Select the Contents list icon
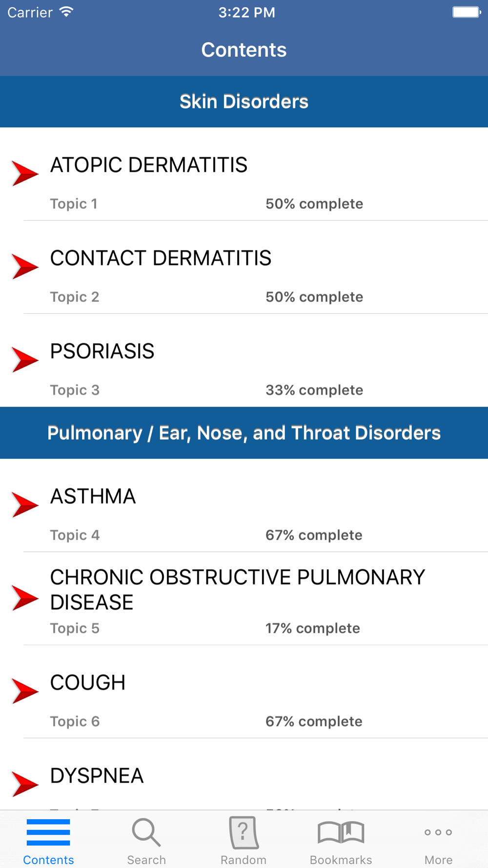Viewport: 488px width, 868px height. pos(48,832)
